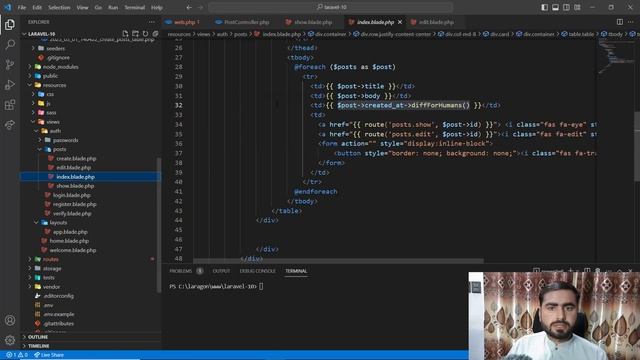
Task: Switch to Output panel tab
Action: [221, 271]
